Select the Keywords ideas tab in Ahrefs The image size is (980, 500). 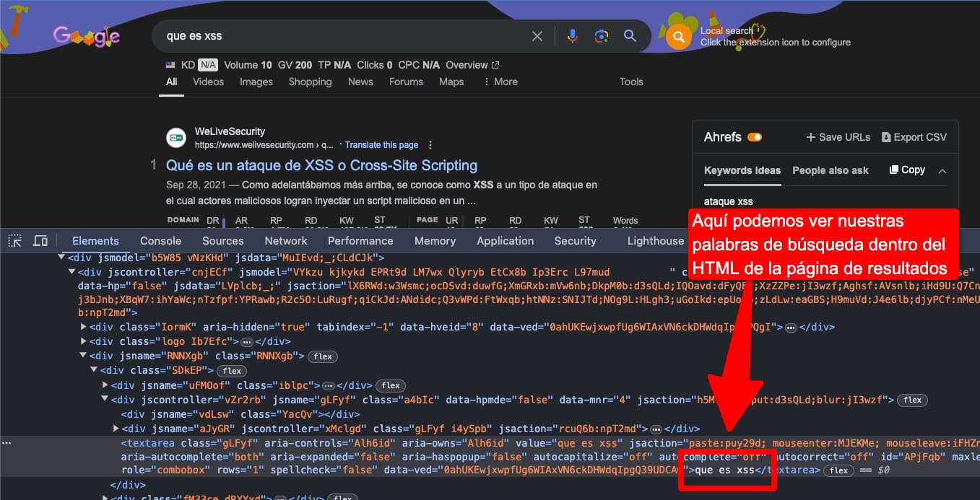coord(742,170)
